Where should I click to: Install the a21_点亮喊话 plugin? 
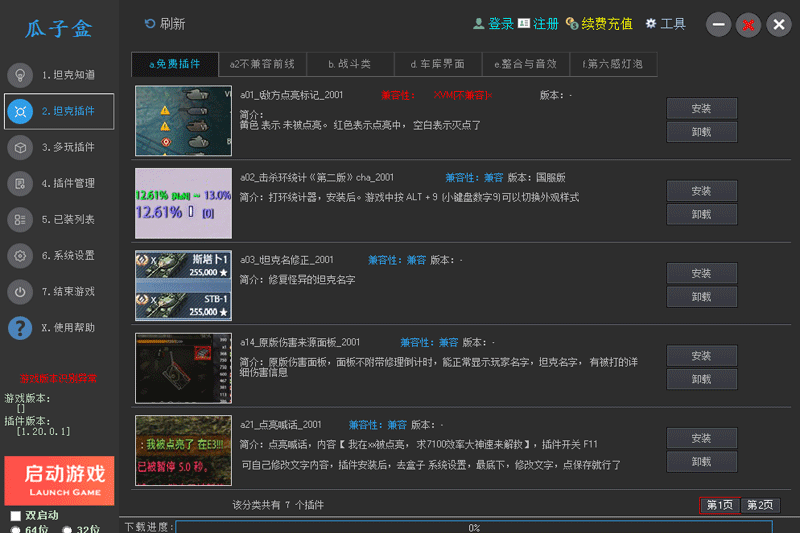pyautogui.click(x=702, y=438)
